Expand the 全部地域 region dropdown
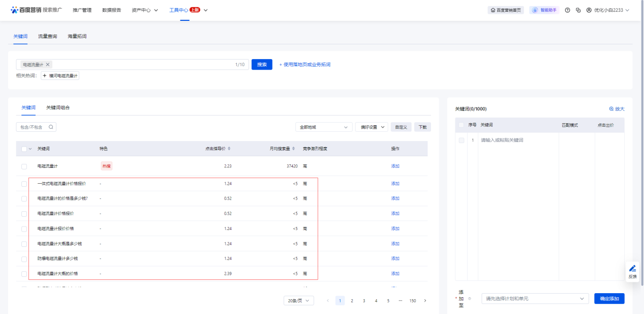The width and height of the screenshot is (644, 314). [x=324, y=127]
